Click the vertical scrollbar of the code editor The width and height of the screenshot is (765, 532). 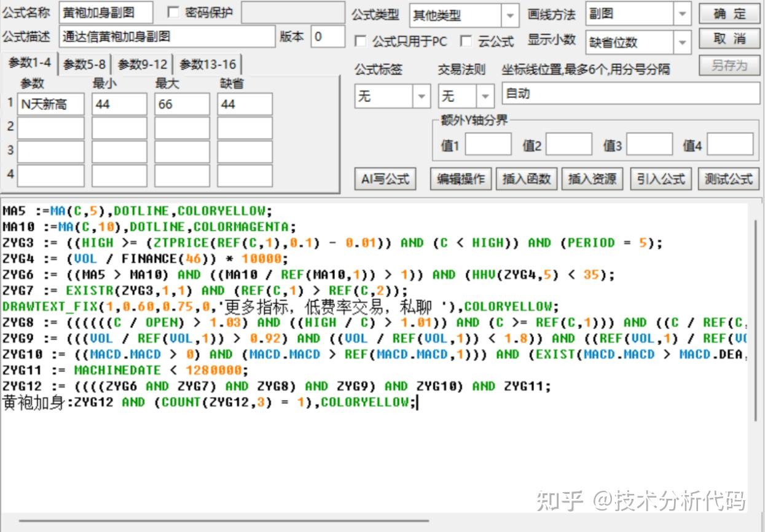coord(755,319)
